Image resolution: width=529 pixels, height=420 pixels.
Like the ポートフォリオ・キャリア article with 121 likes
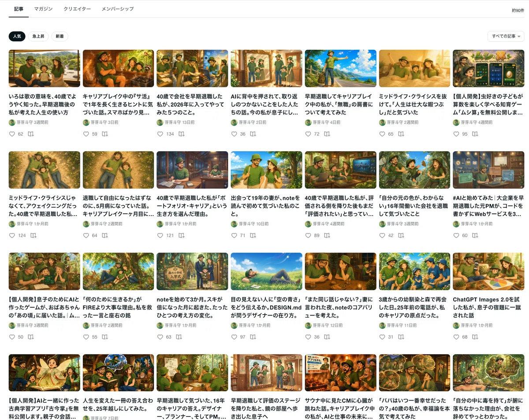160,236
